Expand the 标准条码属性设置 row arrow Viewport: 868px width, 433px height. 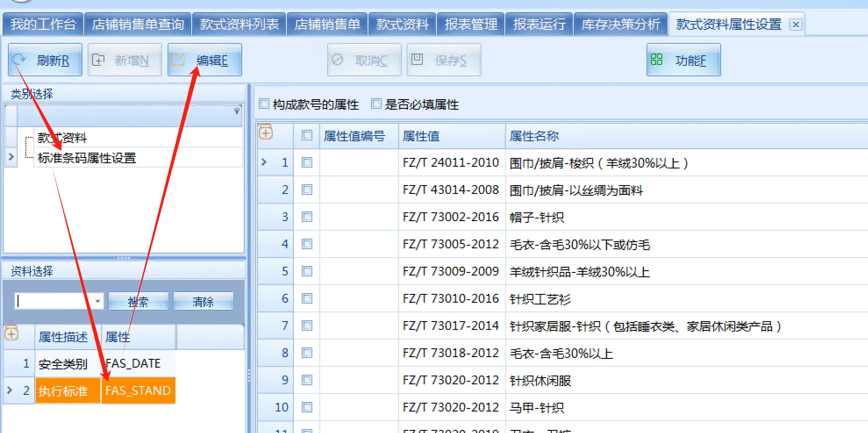11,157
